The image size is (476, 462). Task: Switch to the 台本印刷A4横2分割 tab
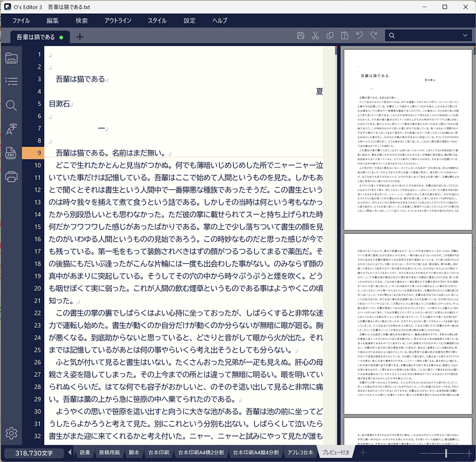[201, 452]
